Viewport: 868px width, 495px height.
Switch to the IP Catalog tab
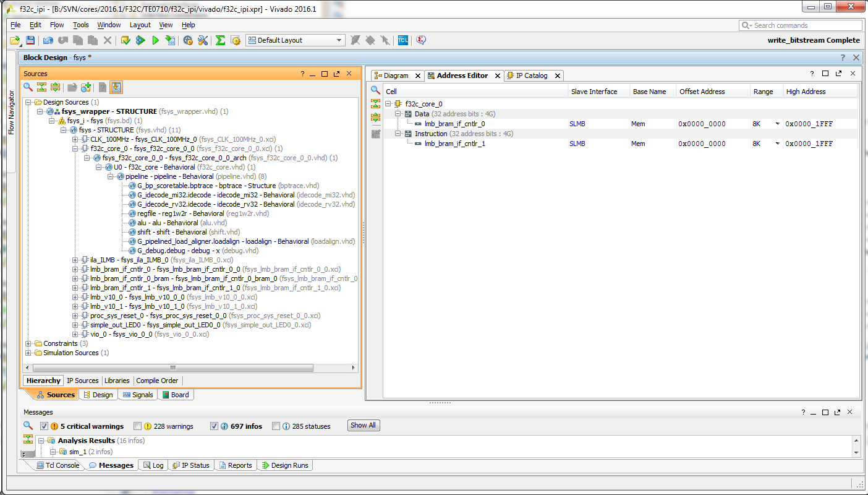coord(532,75)
